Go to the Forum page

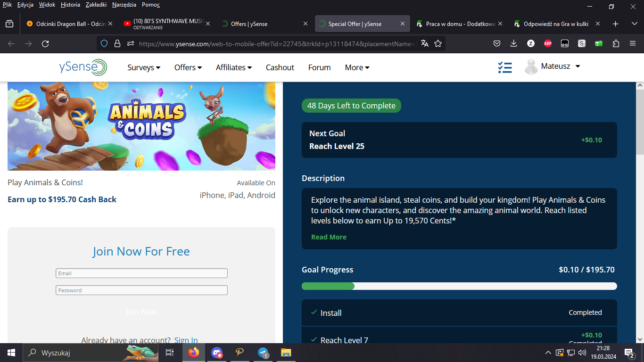(319, 67)
